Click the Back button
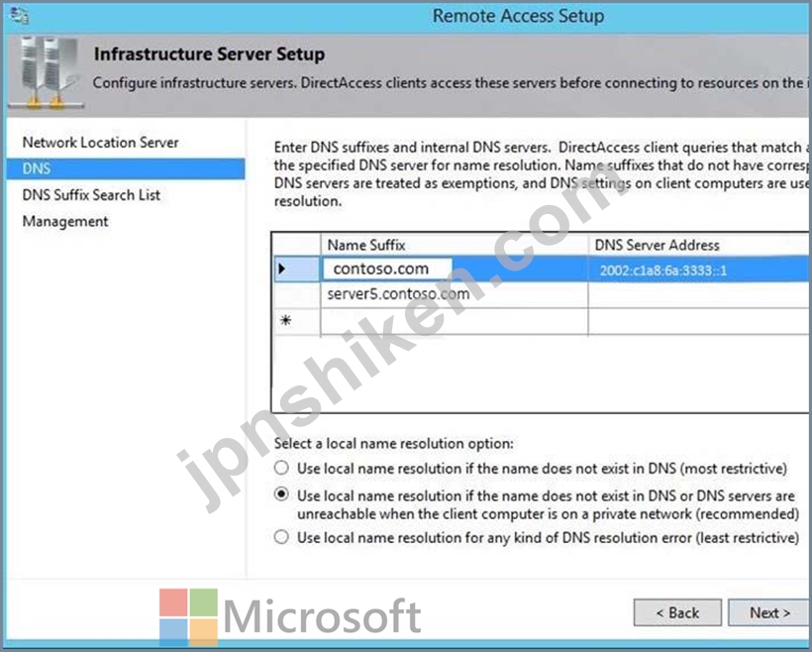The image size is (812, 652). (677, 612)
